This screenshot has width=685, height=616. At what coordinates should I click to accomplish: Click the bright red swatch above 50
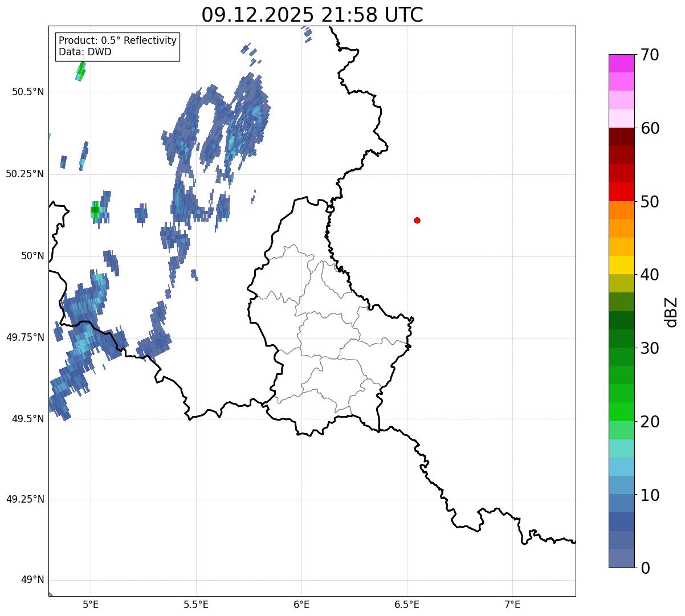click(x=621, y=191)
